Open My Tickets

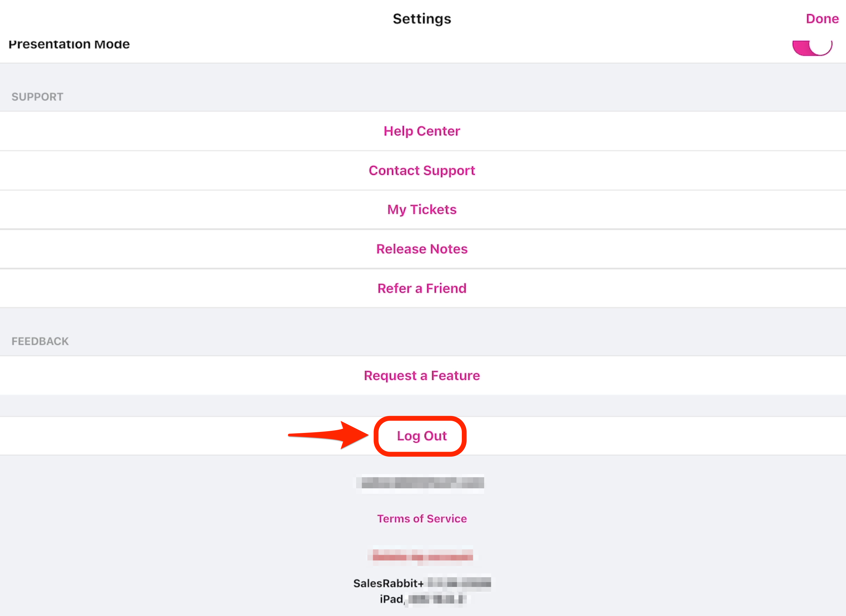(422, 210)
